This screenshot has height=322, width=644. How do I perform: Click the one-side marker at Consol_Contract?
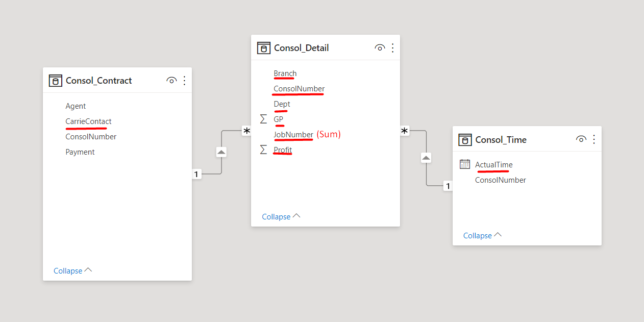[x=196, y=175]
